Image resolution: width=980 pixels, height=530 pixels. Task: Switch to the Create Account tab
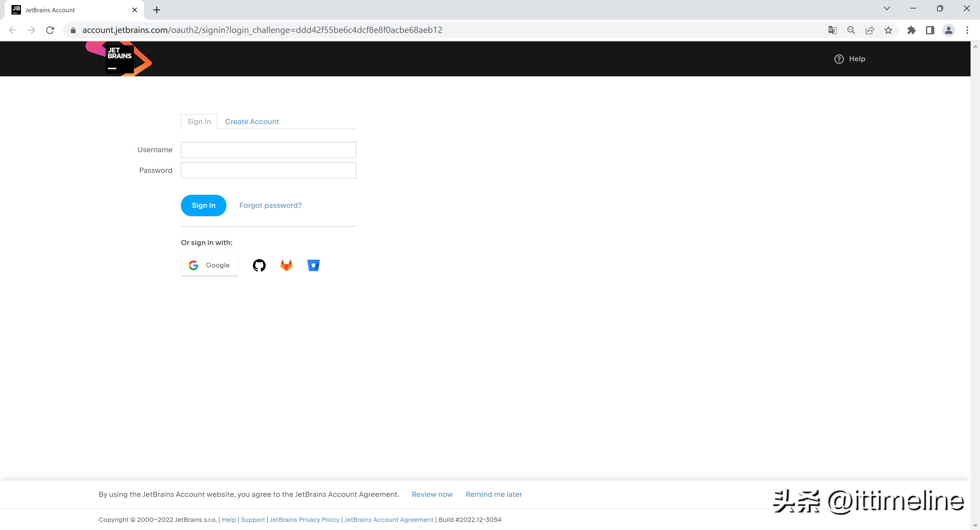point(252,122)
